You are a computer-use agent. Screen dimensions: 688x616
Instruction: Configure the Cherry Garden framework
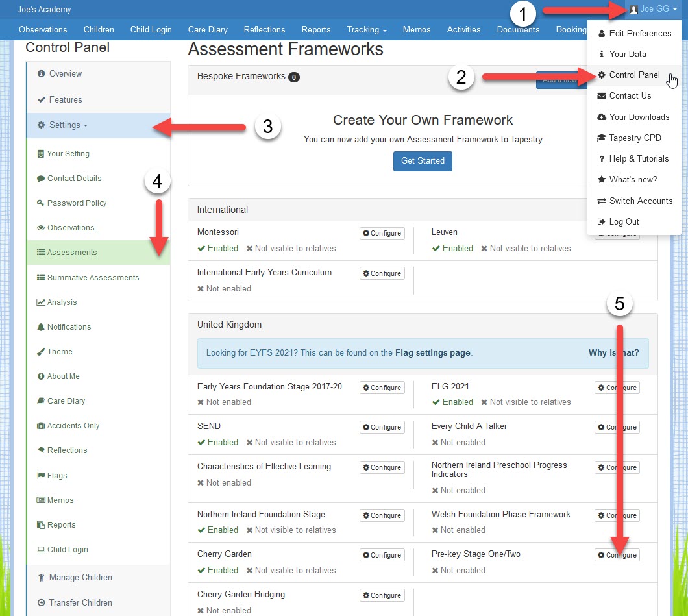[x=382, y=556]
